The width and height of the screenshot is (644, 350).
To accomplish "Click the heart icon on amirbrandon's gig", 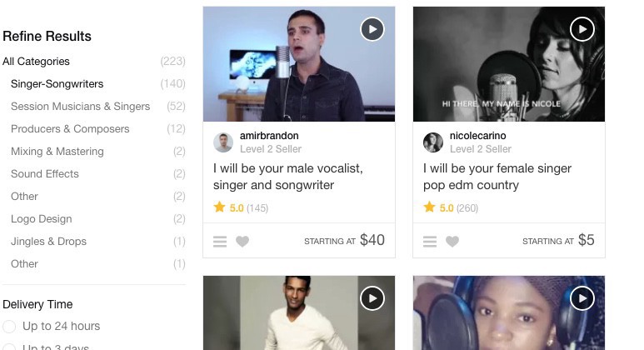I will pyautogui.click(x=242, y=242).
